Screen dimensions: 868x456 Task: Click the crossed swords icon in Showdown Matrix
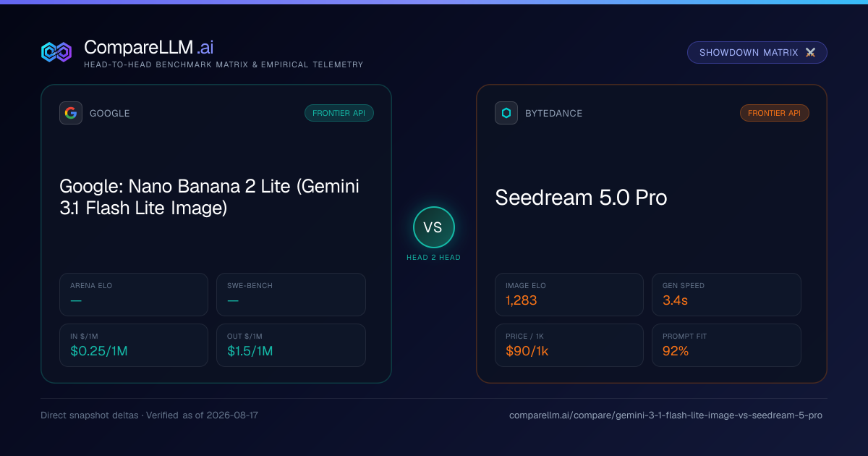(810, 53)
